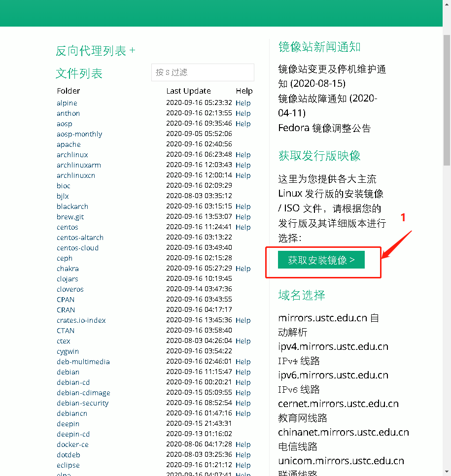Open the aosp folder link
Viewport: 451px width, 476px height.
[65, 124]
